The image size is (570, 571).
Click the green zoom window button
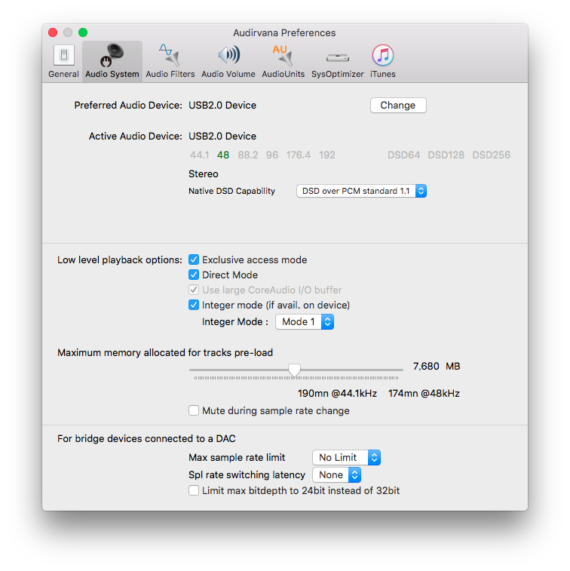coord(83,32)
